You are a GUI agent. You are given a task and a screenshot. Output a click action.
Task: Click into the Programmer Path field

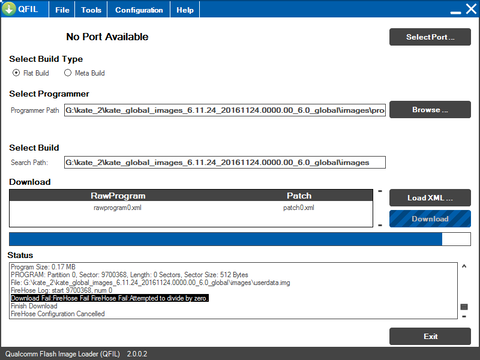225,110
